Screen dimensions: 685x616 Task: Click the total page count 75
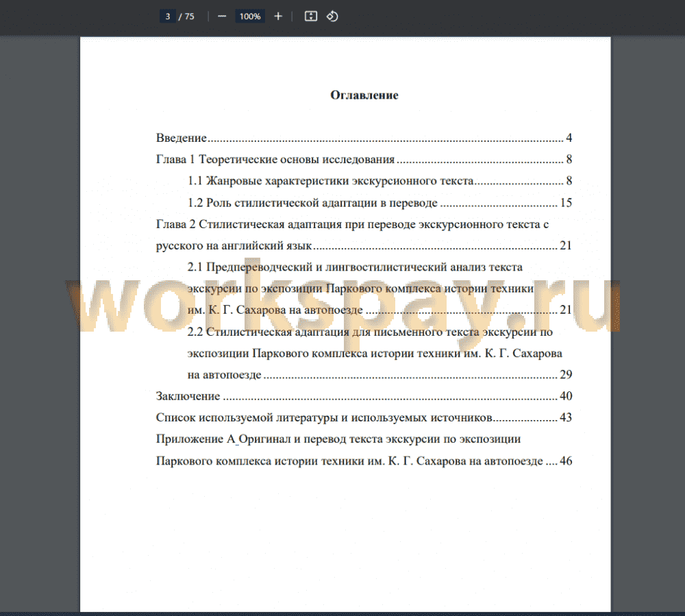(190, 16)
